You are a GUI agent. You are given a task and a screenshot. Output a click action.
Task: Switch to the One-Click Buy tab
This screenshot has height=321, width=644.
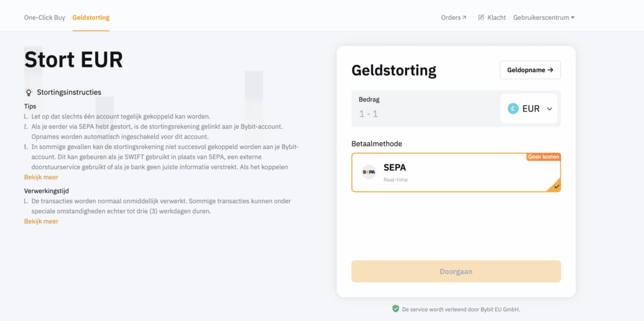pyautogui.click(x=45, y=18)
